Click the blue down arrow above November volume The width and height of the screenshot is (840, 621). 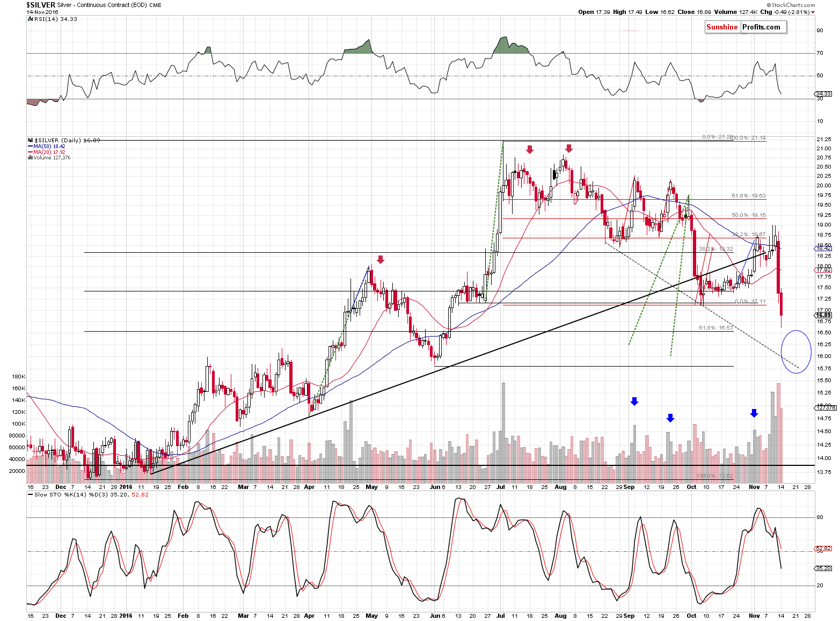tap(754, 413)
